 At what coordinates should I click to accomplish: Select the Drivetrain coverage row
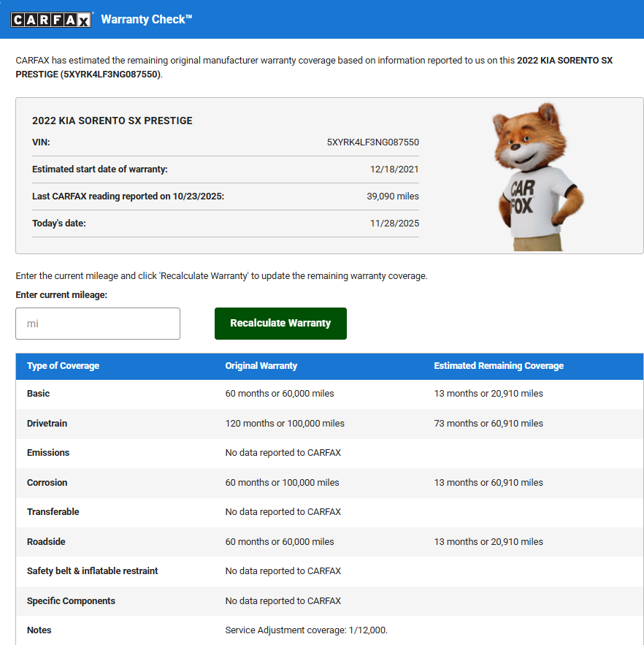pos(329,423)
